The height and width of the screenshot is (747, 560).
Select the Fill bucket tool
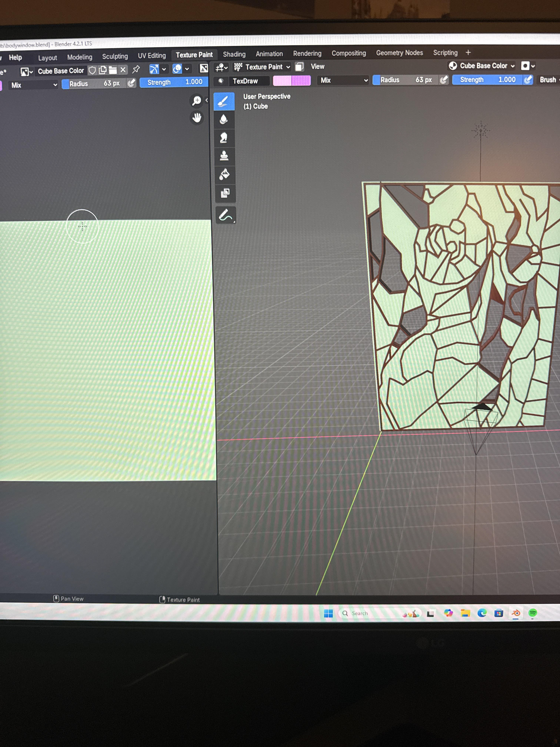pyautogui.click(x=224, y=174)
